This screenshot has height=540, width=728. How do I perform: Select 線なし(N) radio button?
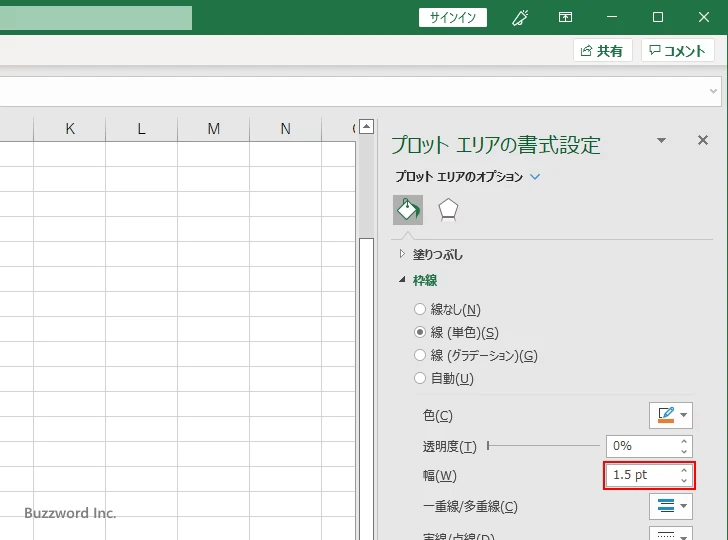[x=420, y=310]
